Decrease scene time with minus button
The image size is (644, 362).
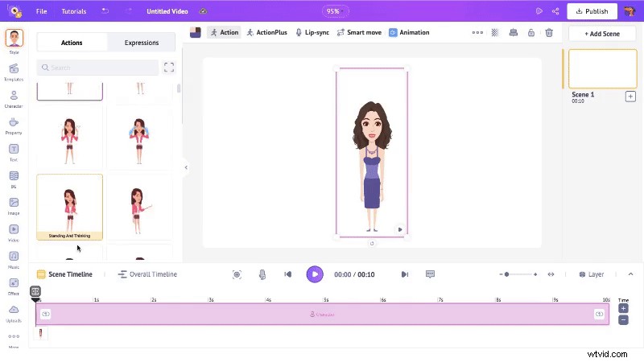(x=623, y=319)
